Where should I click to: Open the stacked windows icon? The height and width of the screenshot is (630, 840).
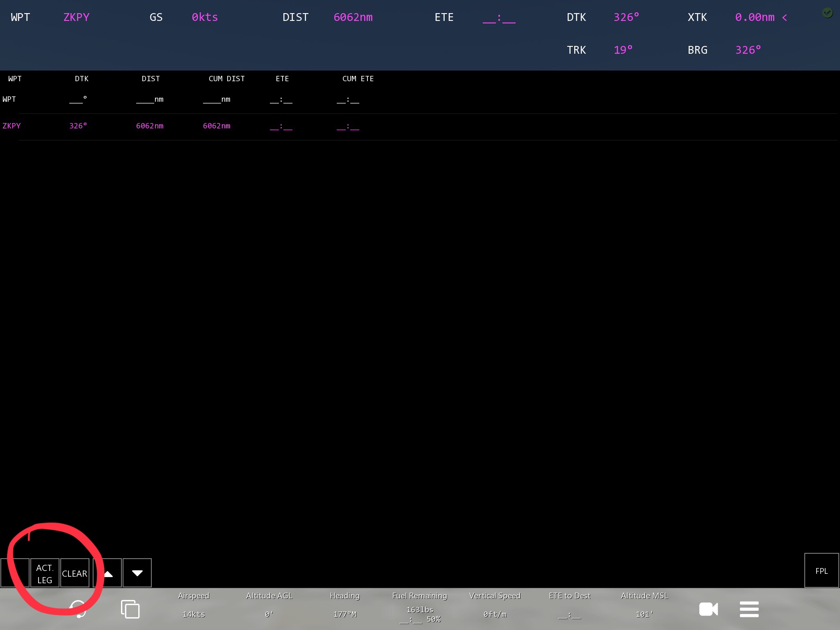[130, 609]
